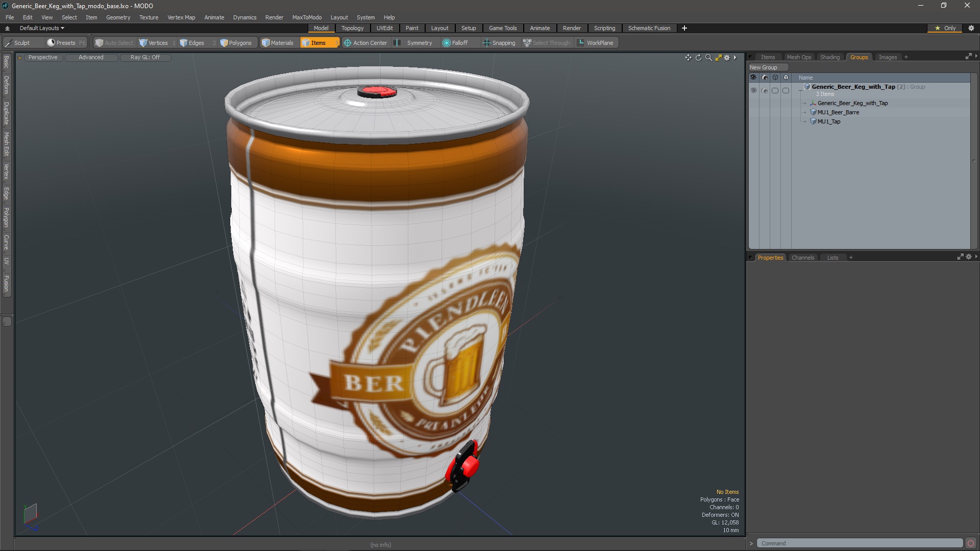Select the MU1_Tap item in list

point(828,121)
